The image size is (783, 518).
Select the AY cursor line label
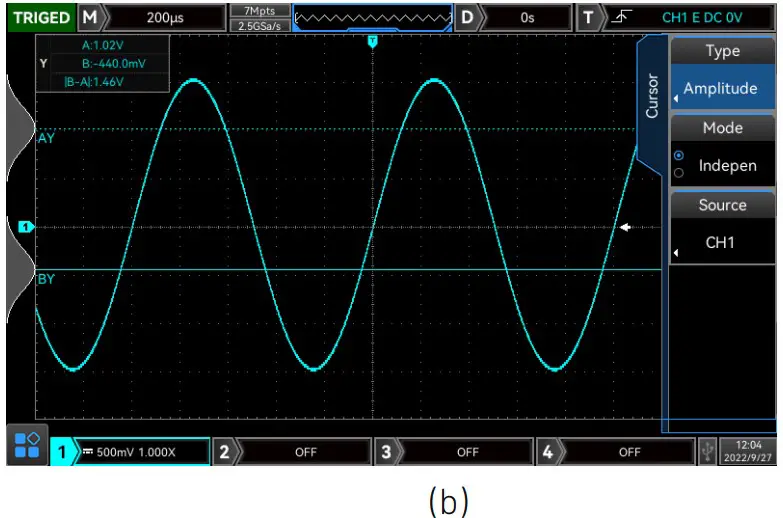[46, 138]
